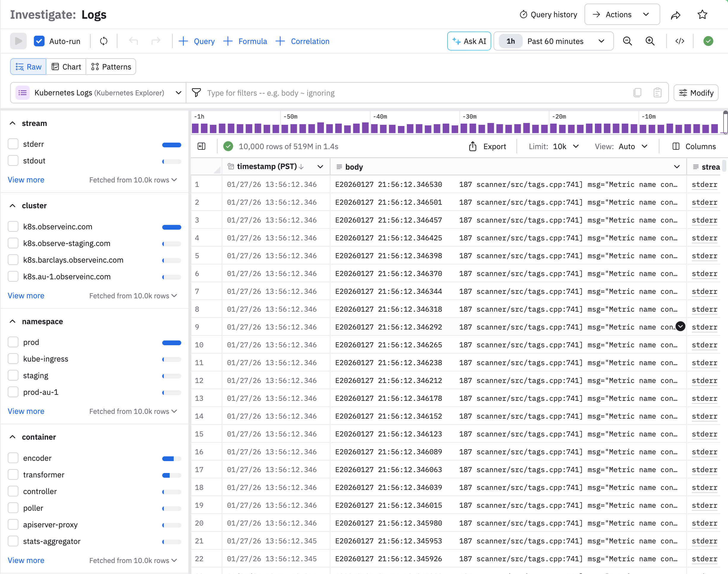This screenshot has height=574, width=728.
Task: Select the kube-ingress namespace checkbox
Action: coord(13,359)
